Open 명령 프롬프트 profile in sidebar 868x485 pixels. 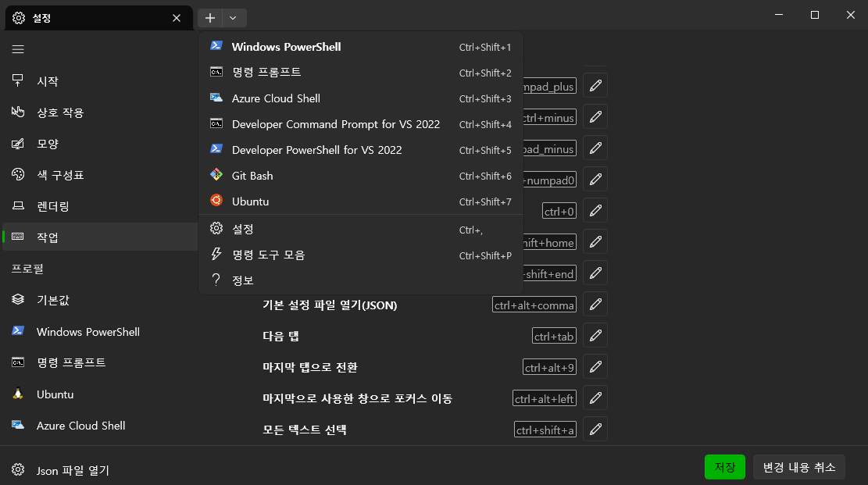[100, 362]
